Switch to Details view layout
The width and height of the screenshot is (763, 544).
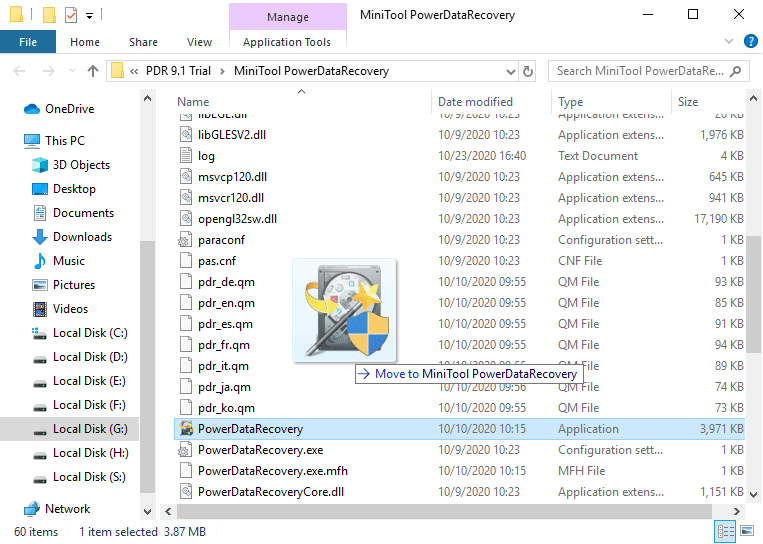(x=726, y=531)
